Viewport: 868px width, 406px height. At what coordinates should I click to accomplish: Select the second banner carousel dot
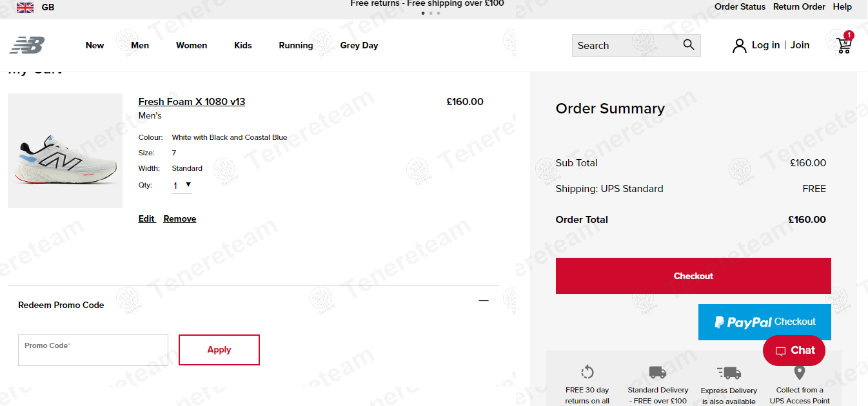pyautogui.click(x=431, y=13)
